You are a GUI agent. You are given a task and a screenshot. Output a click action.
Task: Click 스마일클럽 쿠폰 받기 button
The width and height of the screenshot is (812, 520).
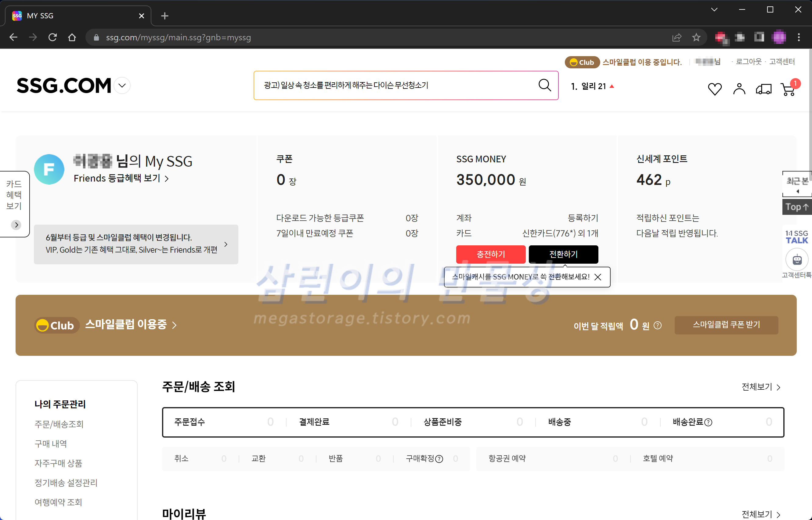click(x=726, y=325)
